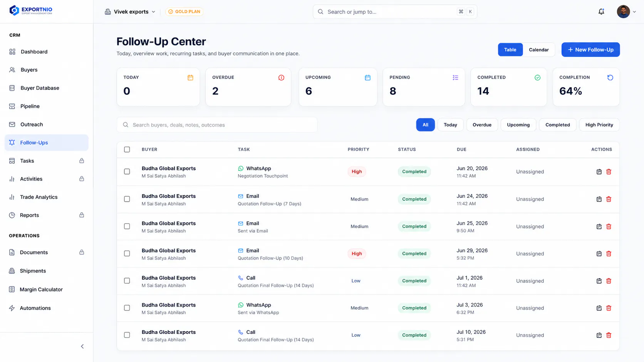Filter follow-ups by Completed
Screen dimensions: 644x362
[x=557, y=125]
